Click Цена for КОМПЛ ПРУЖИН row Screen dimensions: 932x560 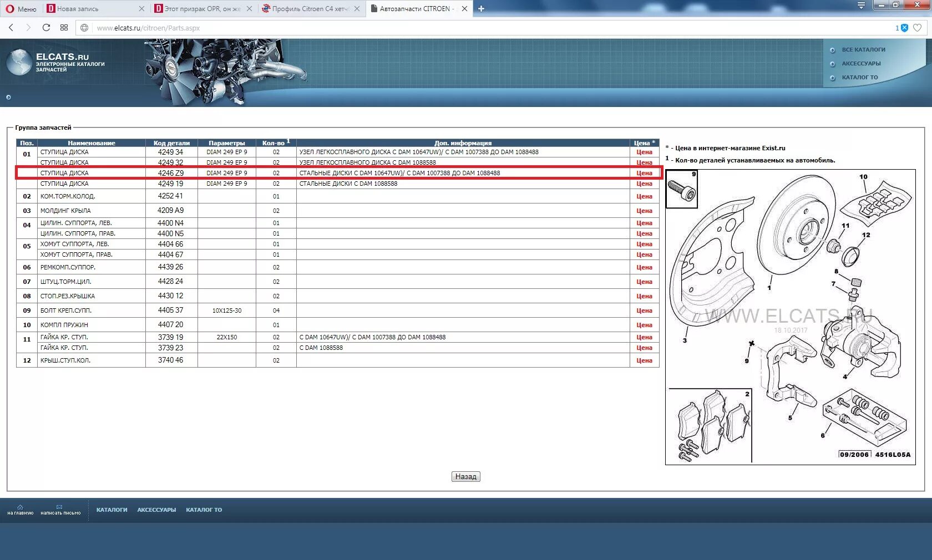click(644, 325)
